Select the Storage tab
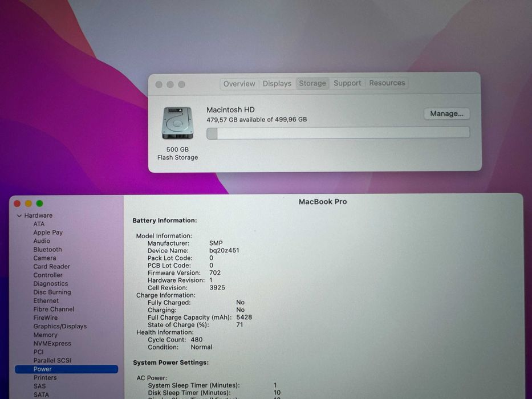The height and width of the screenshot is (399, 532). pos(312,83)
